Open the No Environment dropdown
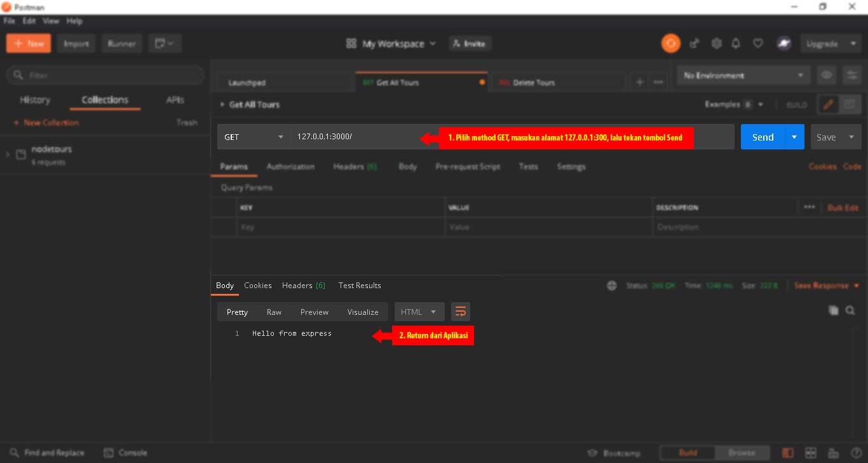The image size is (868, 463). click(x=743, y=75)
